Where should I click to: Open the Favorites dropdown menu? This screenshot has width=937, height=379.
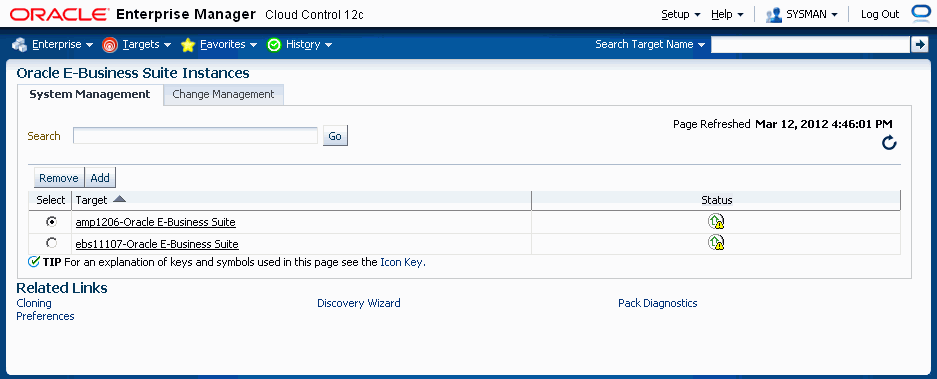[228, 44]
